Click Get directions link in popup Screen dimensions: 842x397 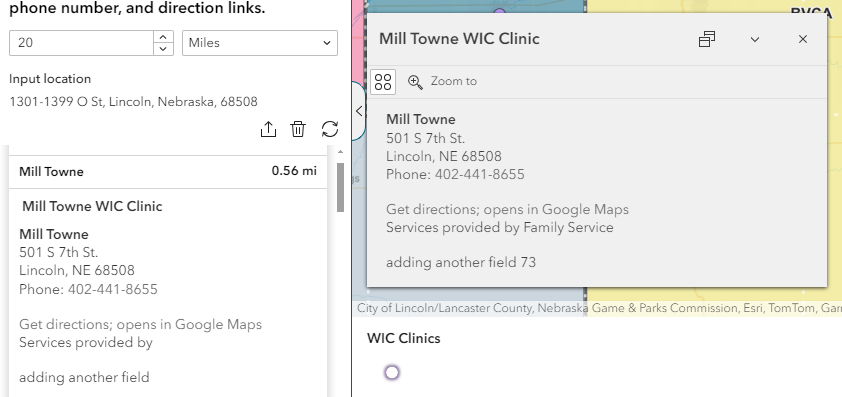[507, 210]
